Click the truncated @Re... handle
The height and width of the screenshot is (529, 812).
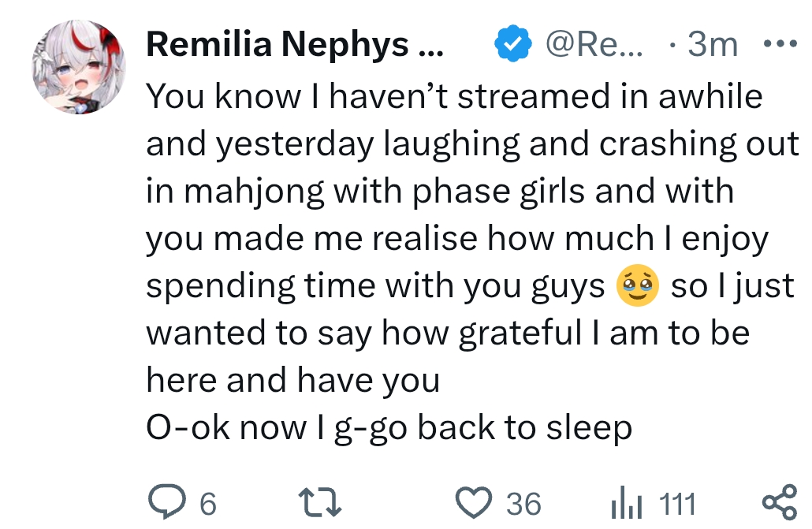(x=594, y=46)
